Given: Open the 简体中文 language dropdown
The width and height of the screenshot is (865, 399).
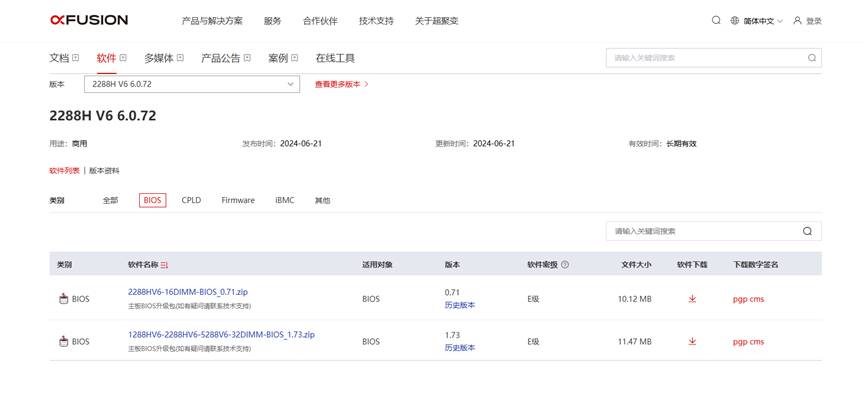Looking at the screenshot, I should [763, 21].
